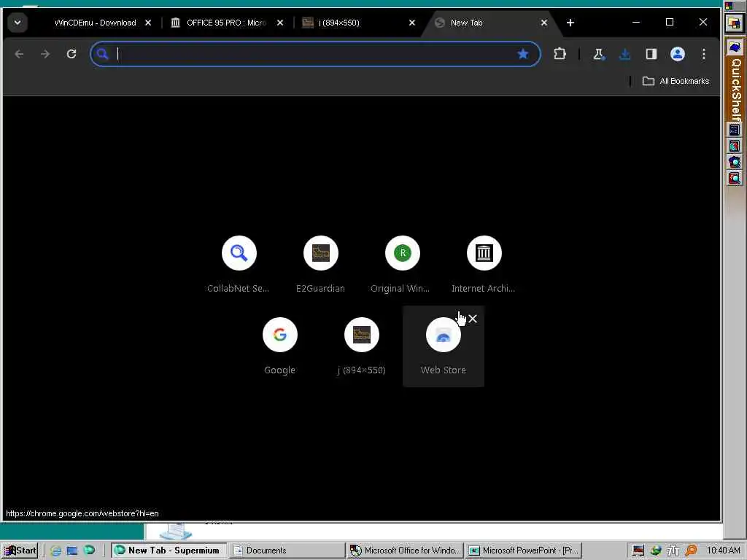Open the All Bookmarks folder

coord(676,81)
